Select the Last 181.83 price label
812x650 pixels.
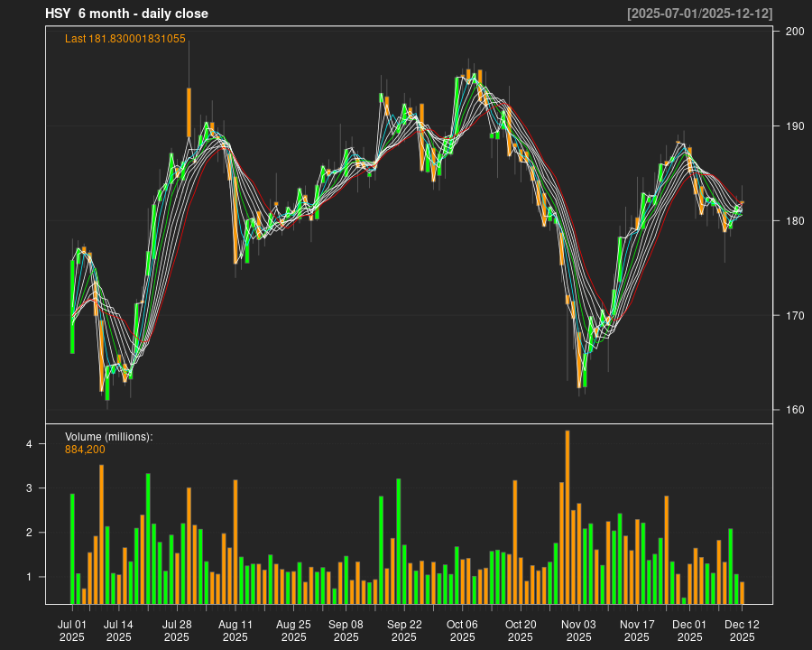point(125,38)
